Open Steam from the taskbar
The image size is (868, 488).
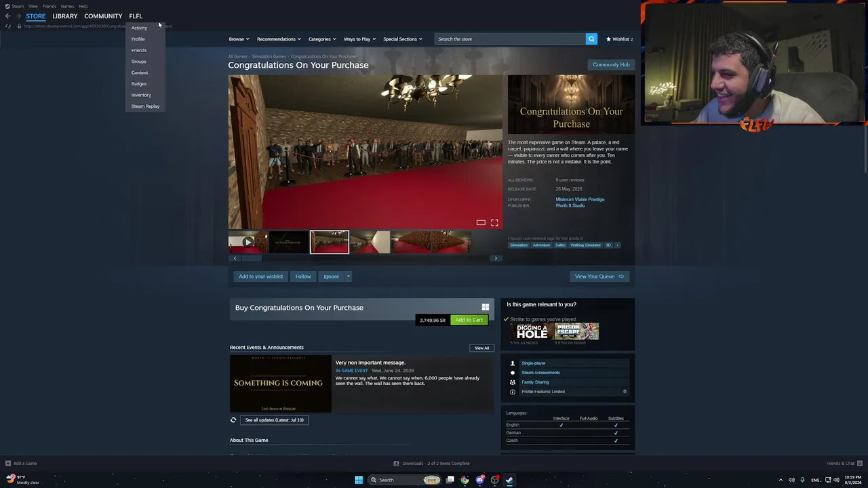(x=509, y=480)
